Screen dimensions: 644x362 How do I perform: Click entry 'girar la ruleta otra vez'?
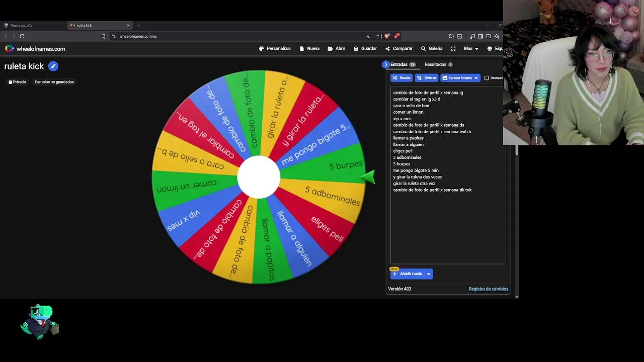(x=414, y=184)
